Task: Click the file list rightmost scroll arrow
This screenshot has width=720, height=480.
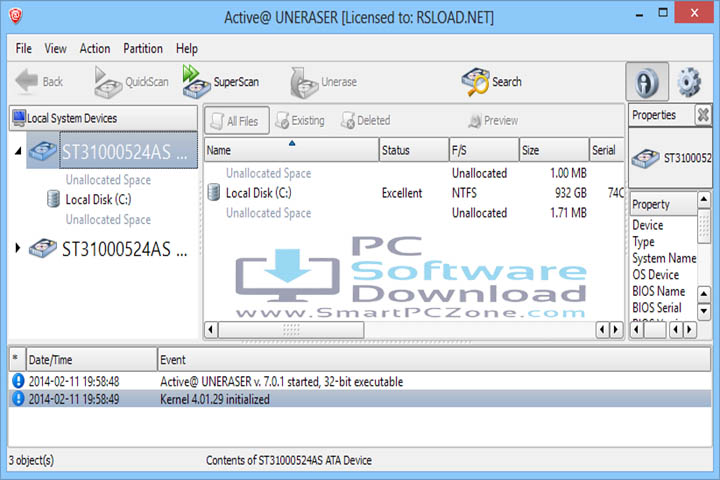Action: pyautogui.click(x=616, y=330)
